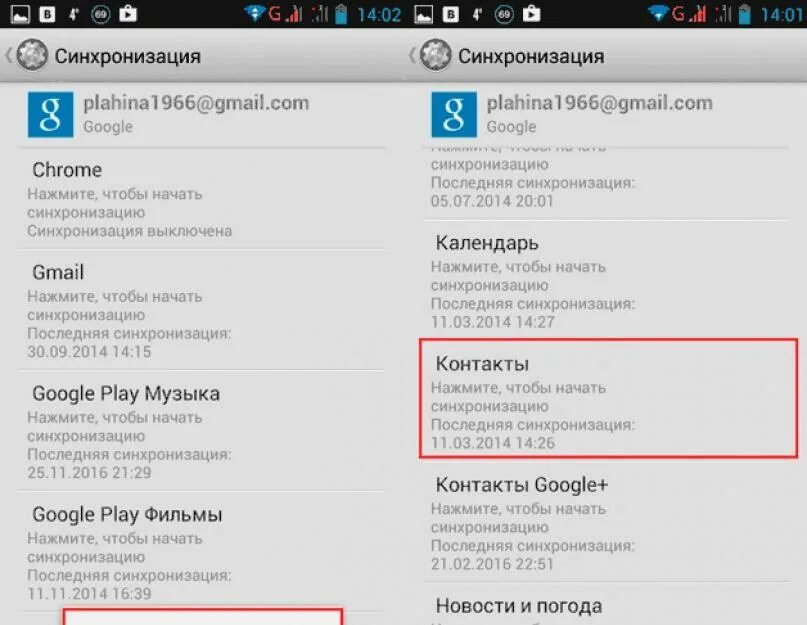
Task: Tap plahina1966@gmail.com in right screen
Action: [x=600, y=103]
